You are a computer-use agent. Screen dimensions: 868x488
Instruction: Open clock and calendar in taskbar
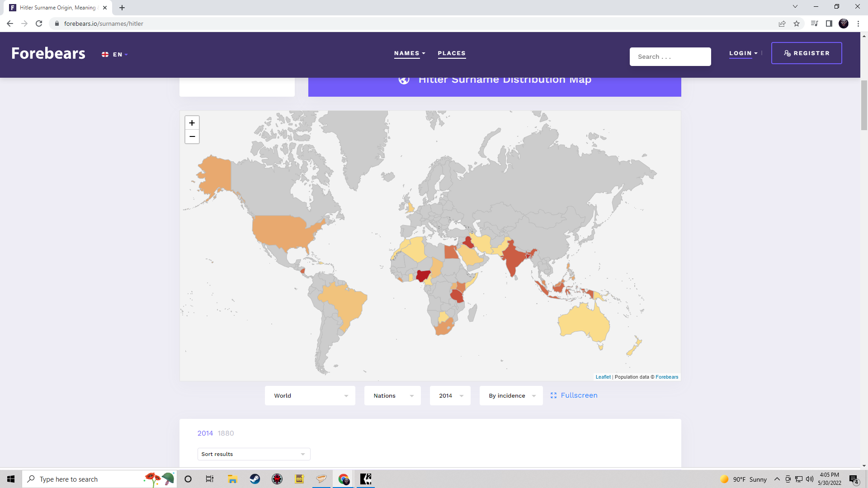click(x=830, y=479)
